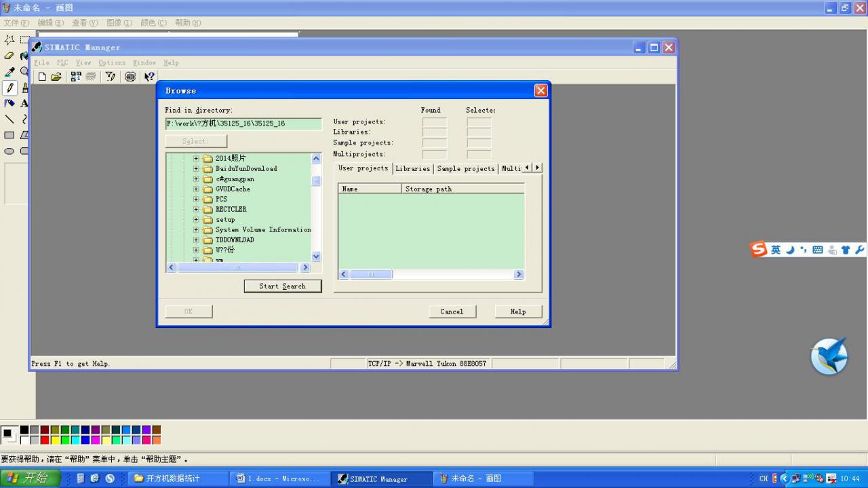Expand the RECYCLER folder node
868x488 pixels.
[196, 210]
